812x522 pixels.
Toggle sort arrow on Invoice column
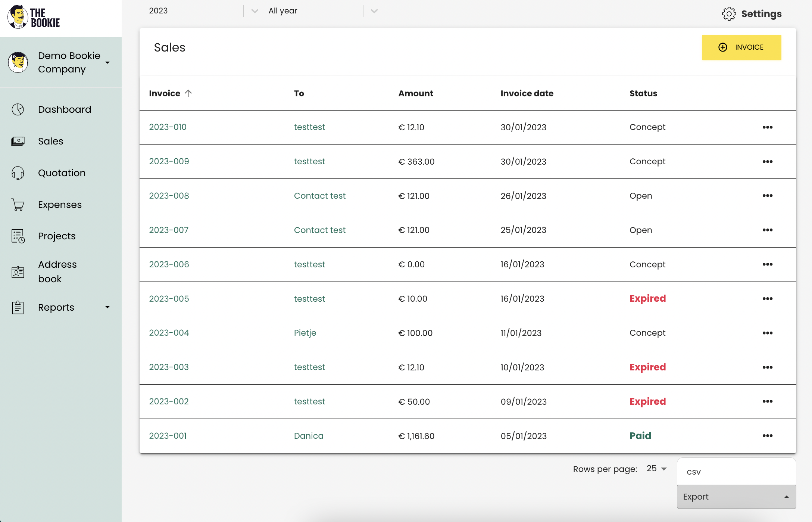click(x=188, y=93)
